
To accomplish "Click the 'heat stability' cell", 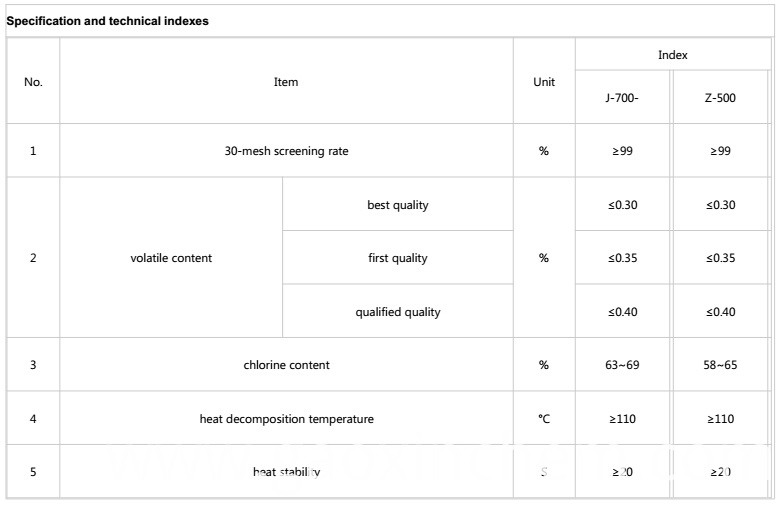I will click(x=286, y=472).
